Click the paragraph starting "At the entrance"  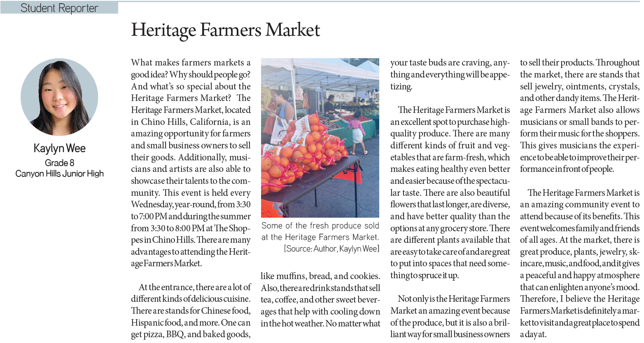(x=191, y=310)
